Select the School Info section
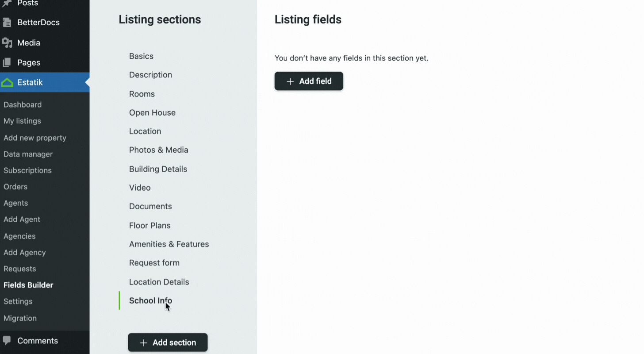This screenshot has height=354, width=644. click(x=150, y=301)
